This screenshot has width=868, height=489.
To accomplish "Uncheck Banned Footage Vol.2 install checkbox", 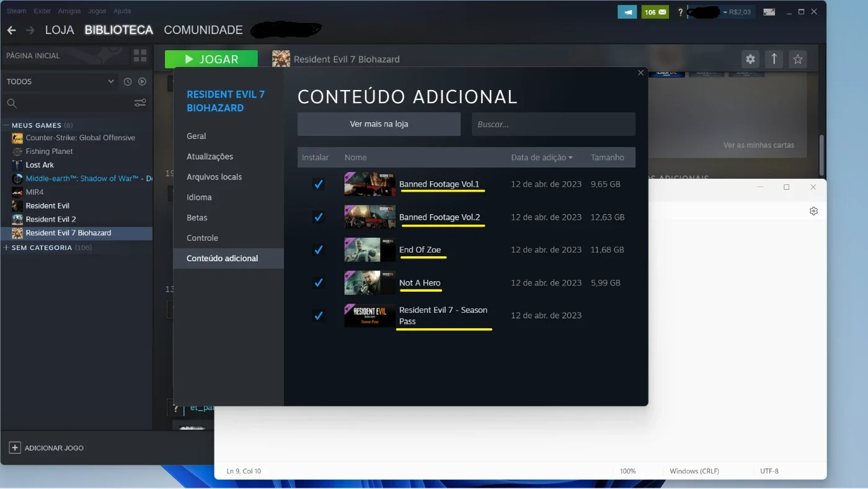I will click(x=318, y=217).
